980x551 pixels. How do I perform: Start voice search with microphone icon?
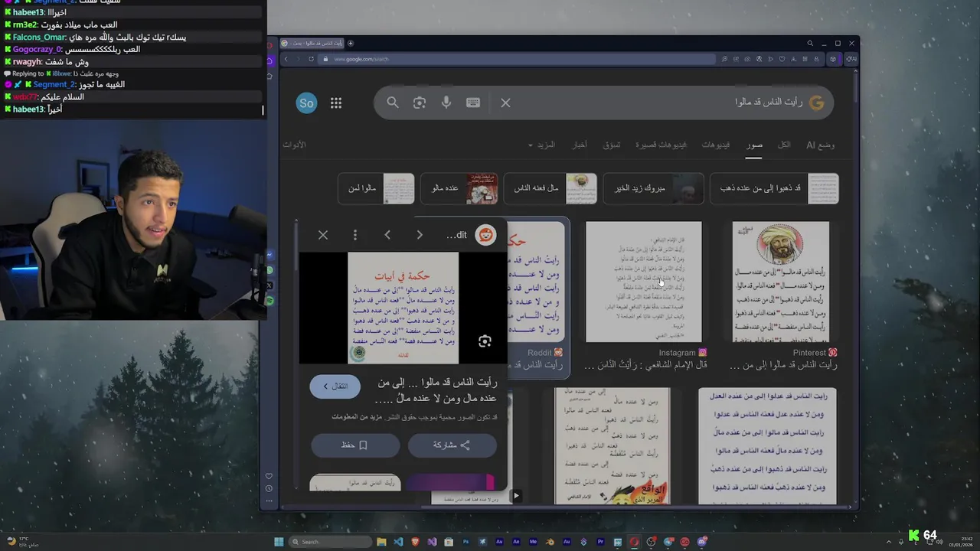[x=446, y=103]
